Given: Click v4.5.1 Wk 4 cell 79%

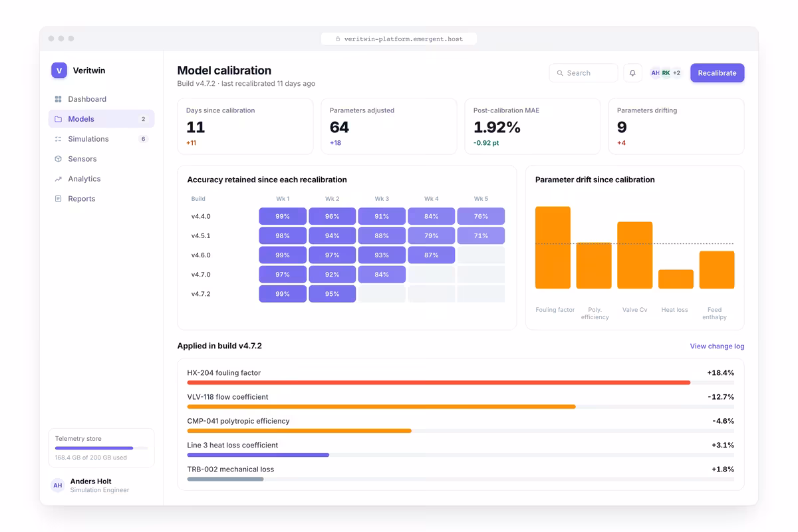Looking at the screenshot, I should (432, 235).
